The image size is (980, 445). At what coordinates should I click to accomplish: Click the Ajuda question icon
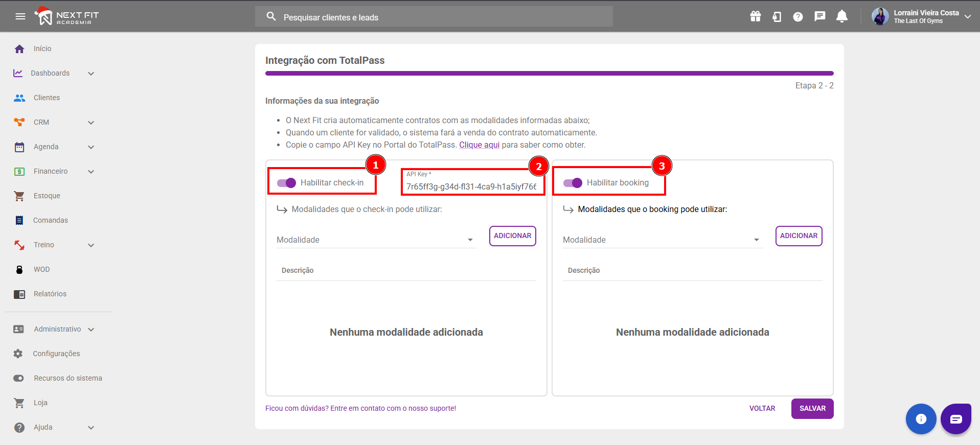click(19, 427)
